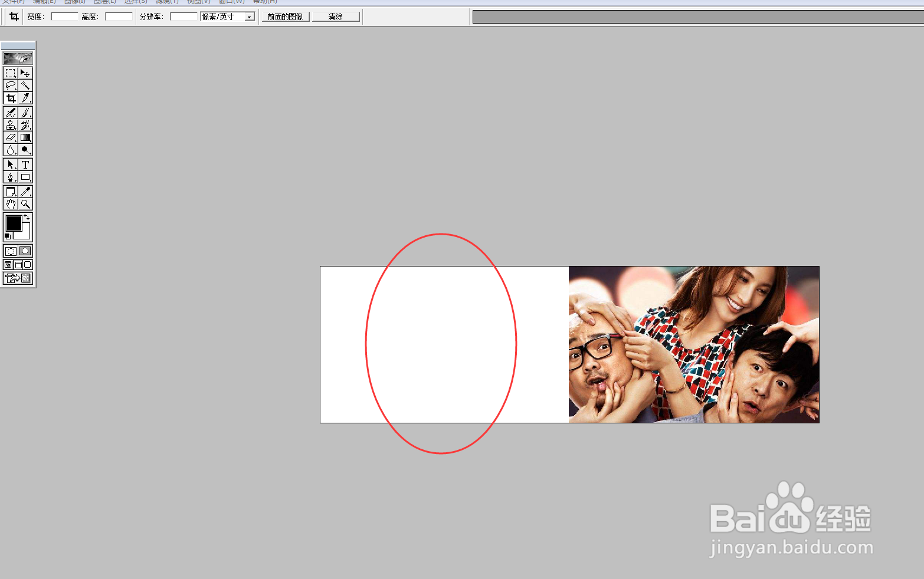Focus the 宽度 width input field
The height and width of the screenshot is (579, 924).
click(x=65, y=17)
